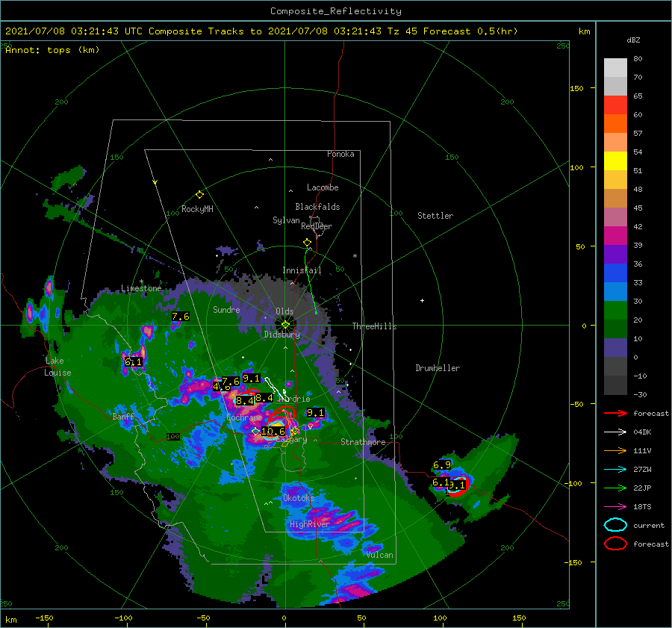This screenshot has width=672, height=628.
Task: Click the Innisfail city label
Action: coord(302,270)
